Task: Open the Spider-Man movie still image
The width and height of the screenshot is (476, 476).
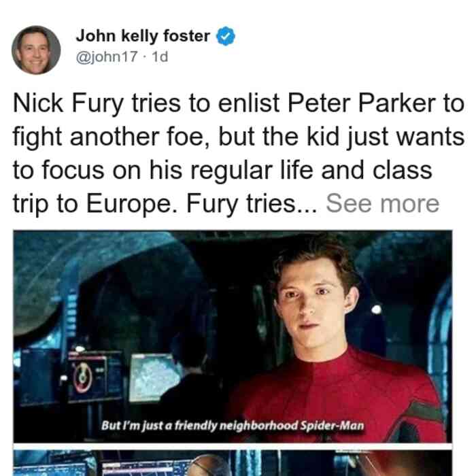Action: click(233, 337)
